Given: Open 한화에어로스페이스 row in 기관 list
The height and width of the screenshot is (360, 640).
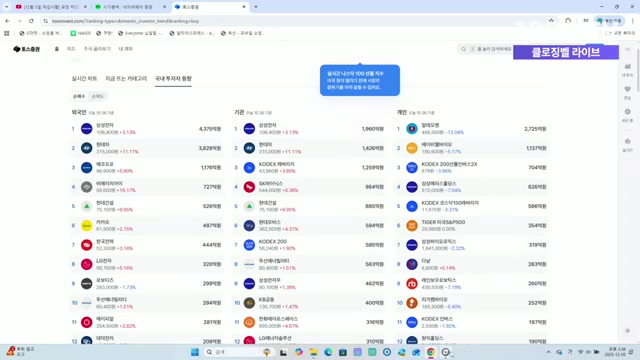Looking at the screenshot, I should point(309,322).
